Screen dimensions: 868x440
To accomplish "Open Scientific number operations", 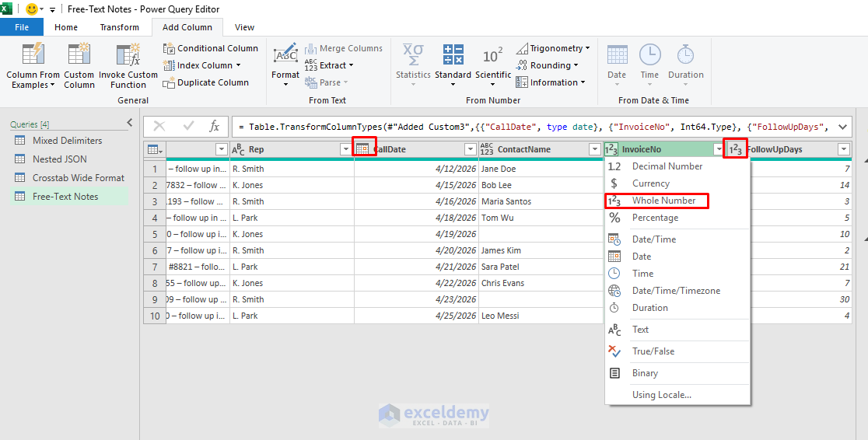I will tap(492, 65).
